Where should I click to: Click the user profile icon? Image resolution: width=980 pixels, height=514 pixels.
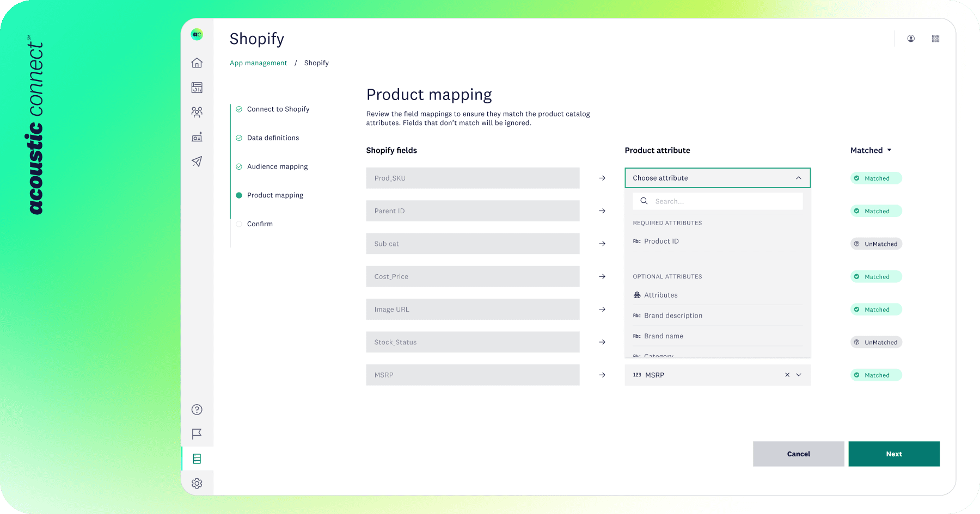click(x=911, y=39)
